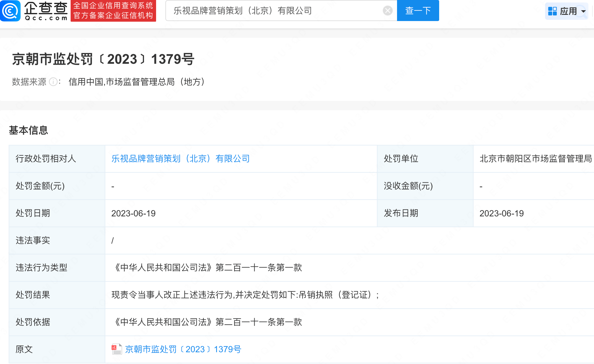594x364 pixels.
Task: Select the 信用中国,市场监督管理总局 source text
Action: pyautogui.click(x=137, y=82)
